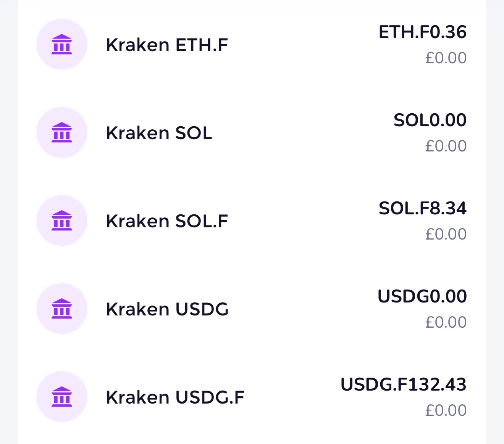Select the £0.00 value under SOL.F8.34
Image resolution: width=504 pixels, height=444 pixels.
click(446, 234)
